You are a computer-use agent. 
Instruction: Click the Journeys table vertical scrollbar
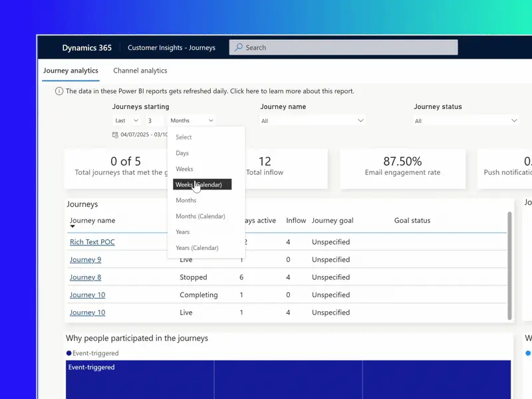pyautogui.click(x=510, y=266)
